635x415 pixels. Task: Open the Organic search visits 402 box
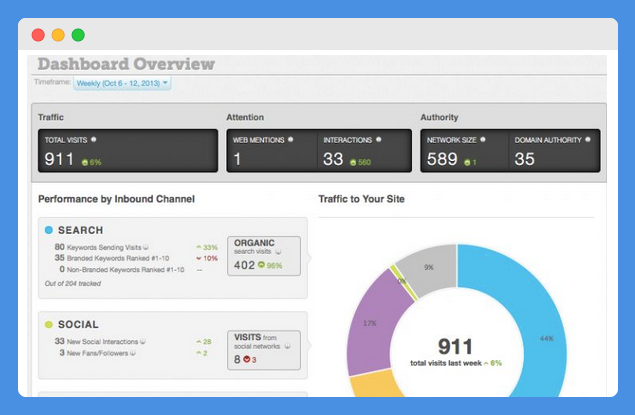point(264,256)
